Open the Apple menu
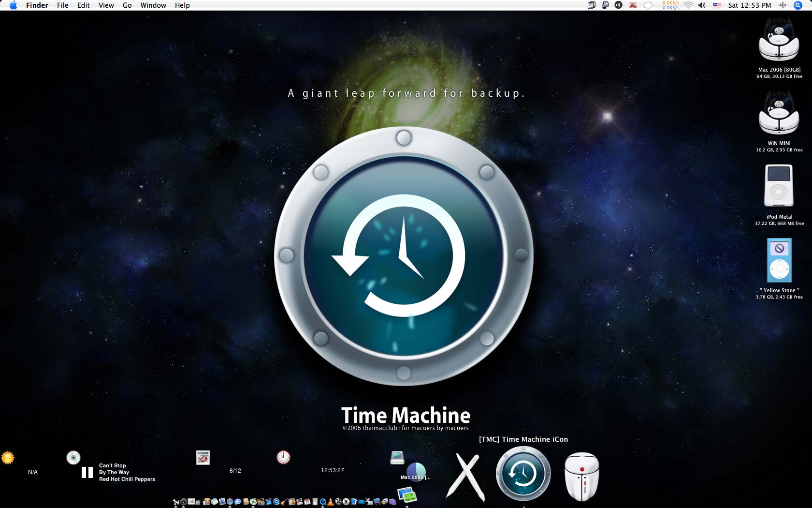The width and height of the screenshot is (812, 508). [x=13, y=5]
